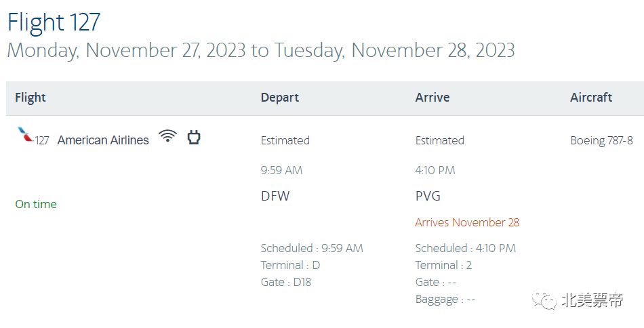
Task: Click the American Airlines name link
Action: coord(103,140)
